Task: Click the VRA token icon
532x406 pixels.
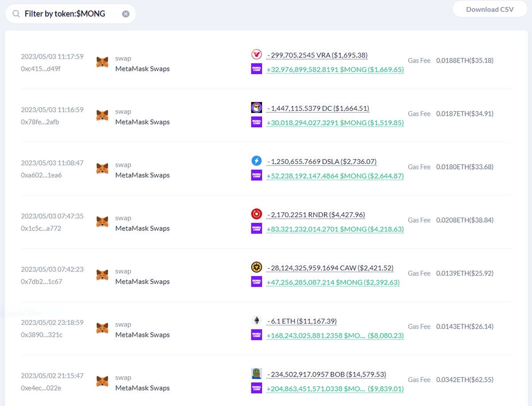Action: [x=256, y=55]
